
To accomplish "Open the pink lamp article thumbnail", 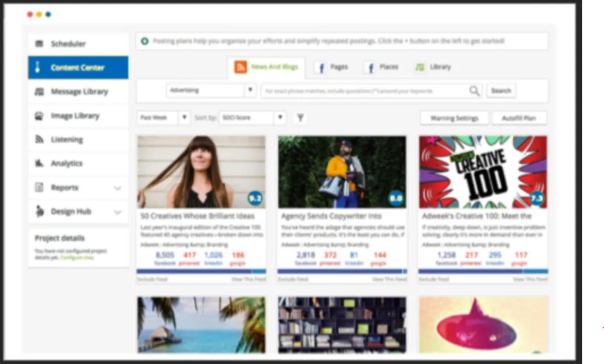I will (x=483, y=325).
